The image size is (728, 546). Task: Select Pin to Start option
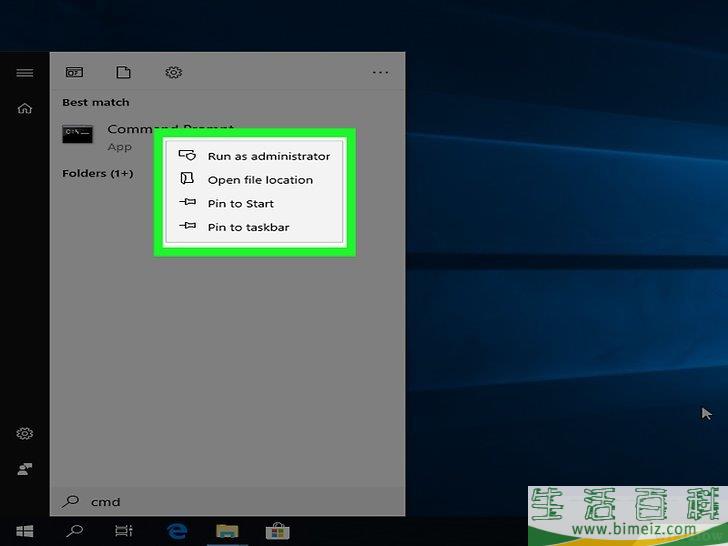coord(240,204)
